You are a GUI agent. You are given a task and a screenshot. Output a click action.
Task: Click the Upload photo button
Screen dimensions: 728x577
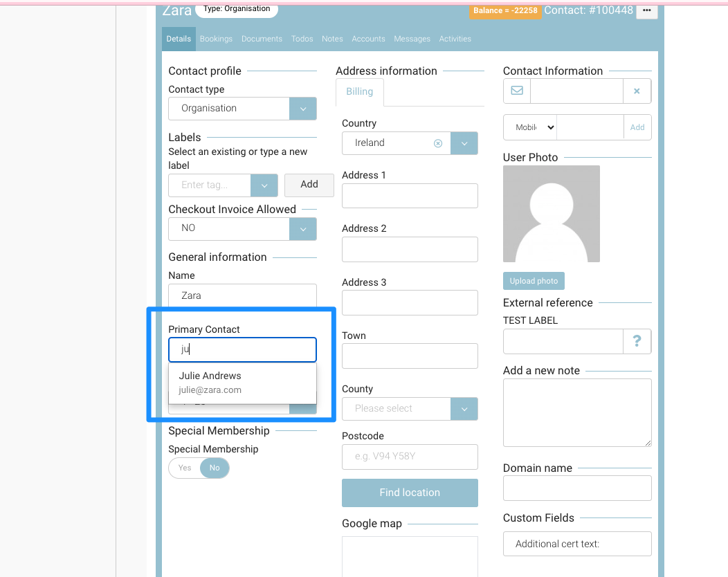(x=534, y=281)
